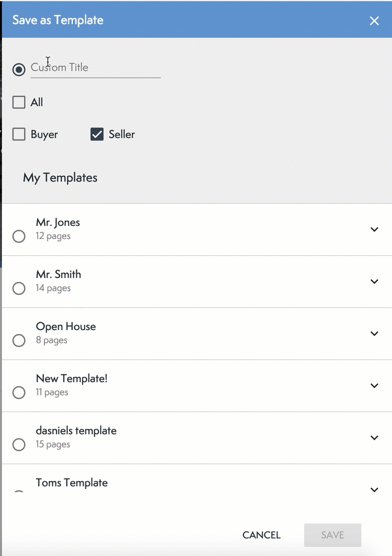This screenshot has height=556, width=392.
Task: Close the Save as Template dialog
Action: pos(374,21)
